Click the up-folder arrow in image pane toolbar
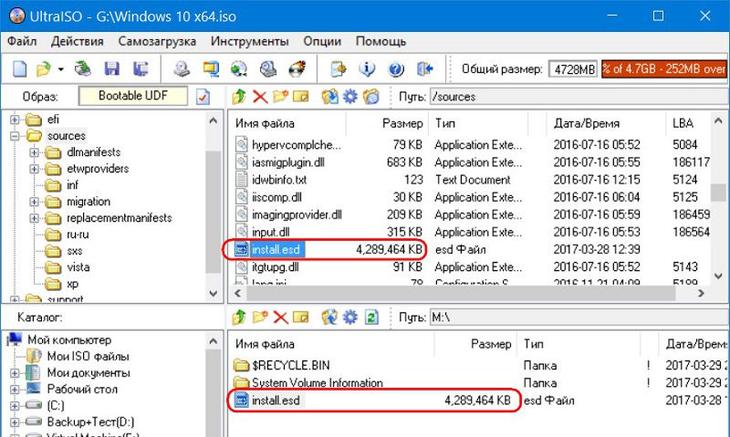730x437 pixels. coord(239,97)
